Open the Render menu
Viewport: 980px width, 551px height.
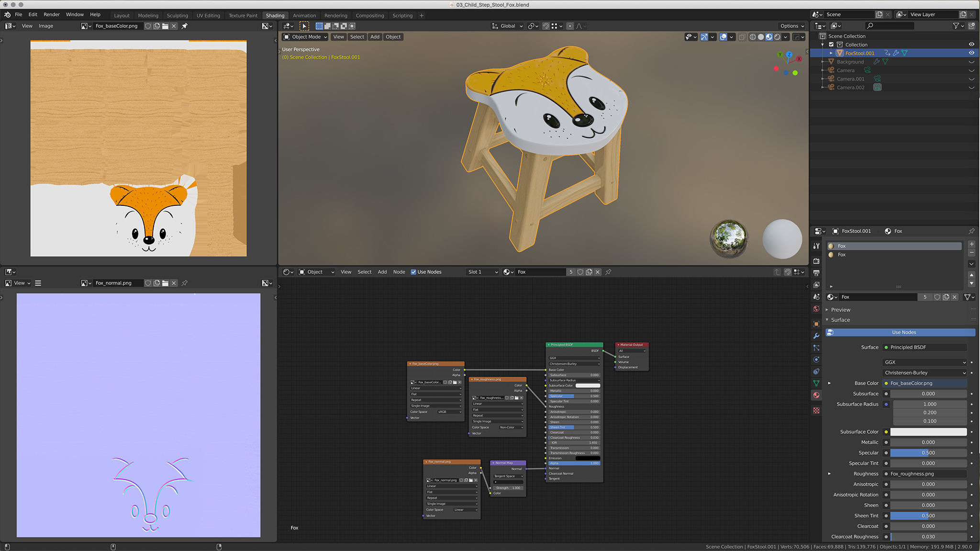coord(52,14)
